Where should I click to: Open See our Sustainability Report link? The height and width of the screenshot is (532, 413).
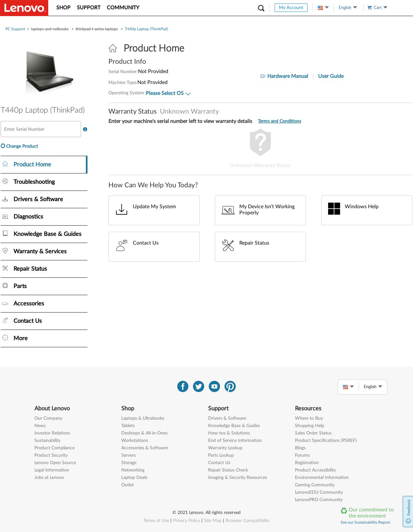click(x=366, y=522)
